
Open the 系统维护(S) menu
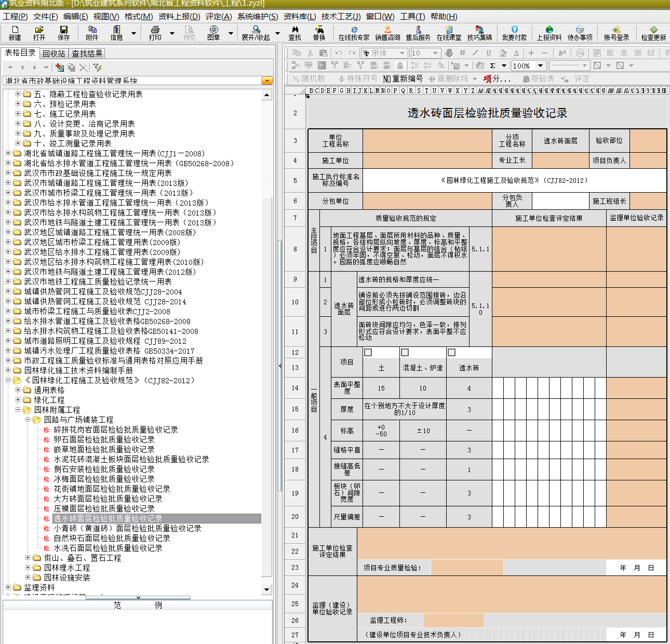pos(258,16)
